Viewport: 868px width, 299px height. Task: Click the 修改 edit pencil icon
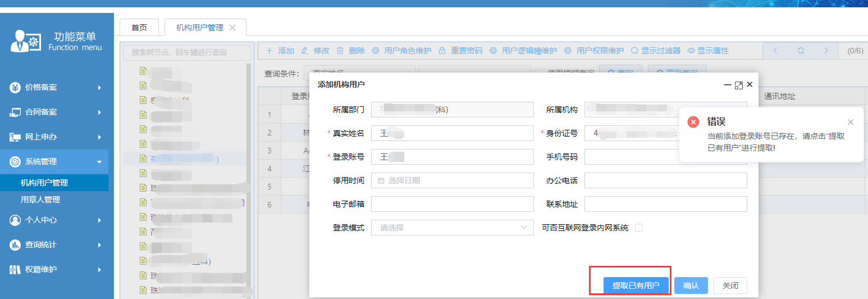[305, 51]
